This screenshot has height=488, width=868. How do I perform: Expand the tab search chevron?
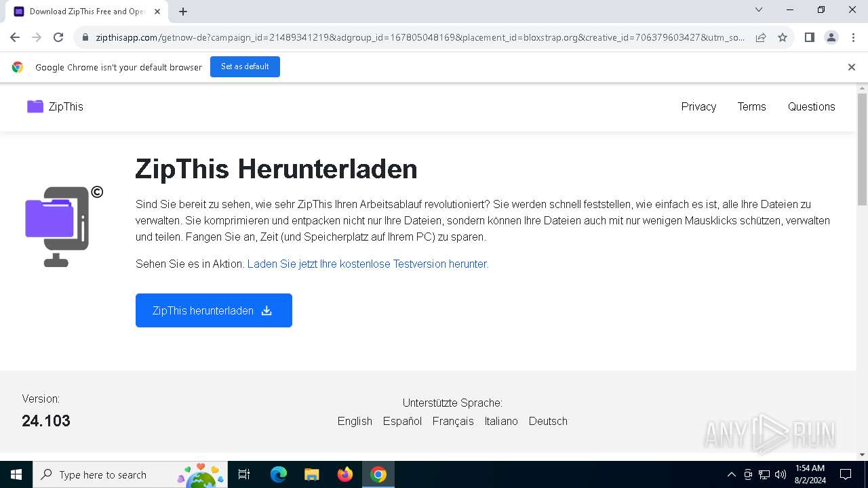tap(759, 9)
